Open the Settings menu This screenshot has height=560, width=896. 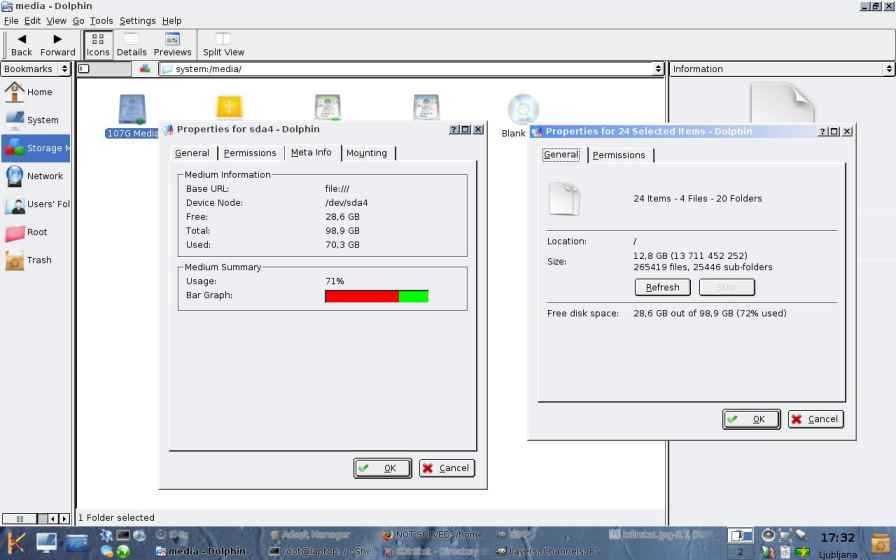pyautogui.click(x=137, y=20)
